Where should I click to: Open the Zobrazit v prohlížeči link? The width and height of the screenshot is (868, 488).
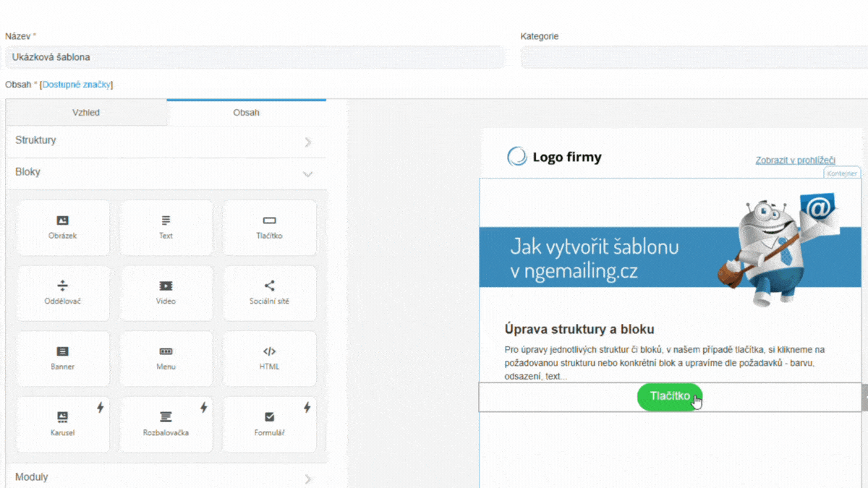[796, 160]
